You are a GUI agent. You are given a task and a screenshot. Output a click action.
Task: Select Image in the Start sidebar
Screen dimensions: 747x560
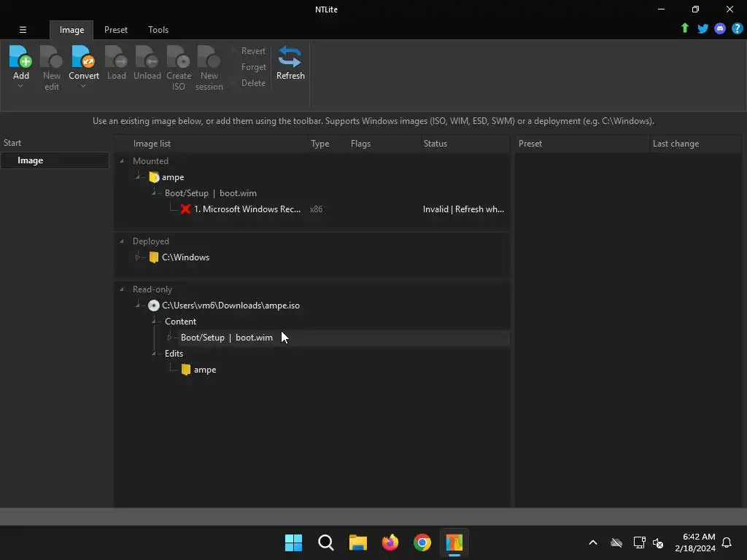tap(54, 160)
